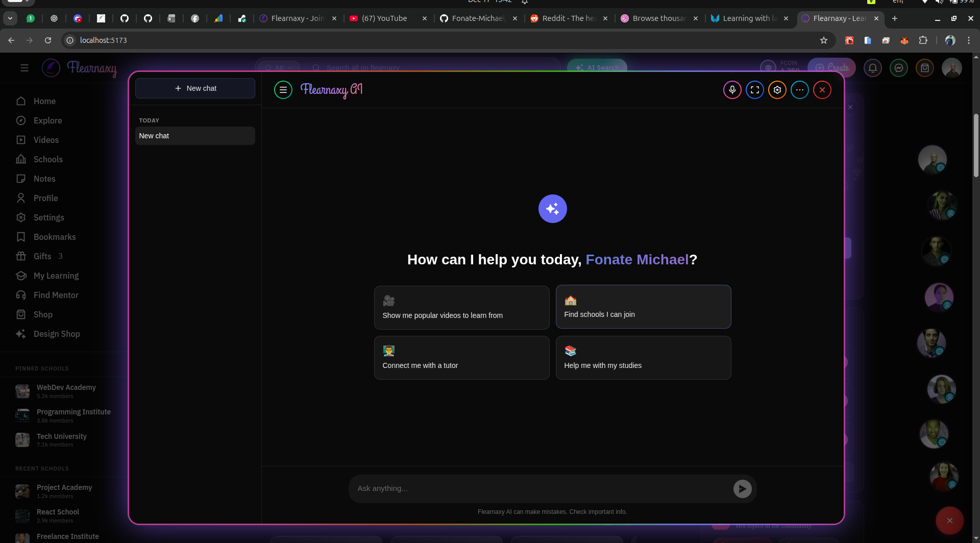Select Connect me with a tutor card
Viewport: 980px width, 543px height.
(461, 358)
